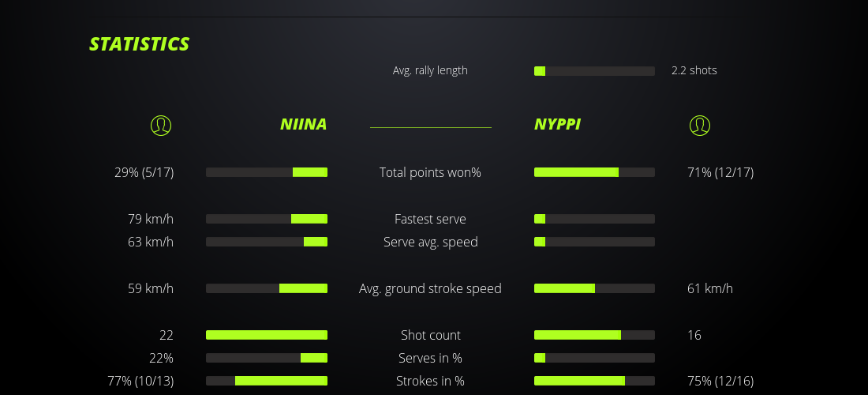Viewport: 868px width, 395px height.
Task: Click the 2.2 shots value
Action: coord(694,70)
